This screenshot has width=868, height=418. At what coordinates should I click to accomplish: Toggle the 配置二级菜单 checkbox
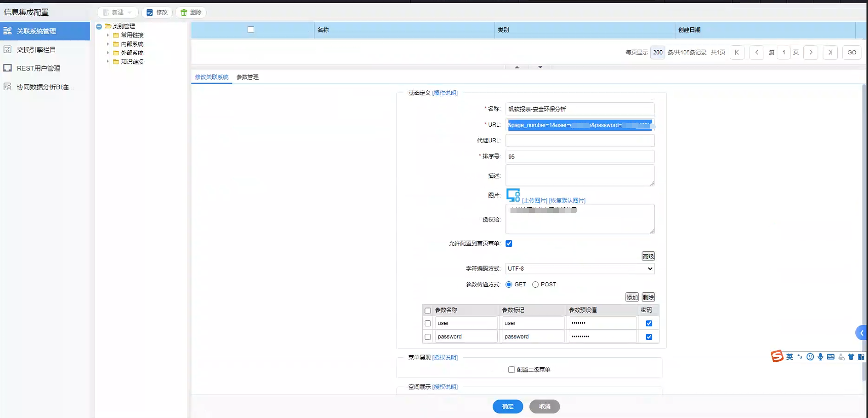(511, 370)
